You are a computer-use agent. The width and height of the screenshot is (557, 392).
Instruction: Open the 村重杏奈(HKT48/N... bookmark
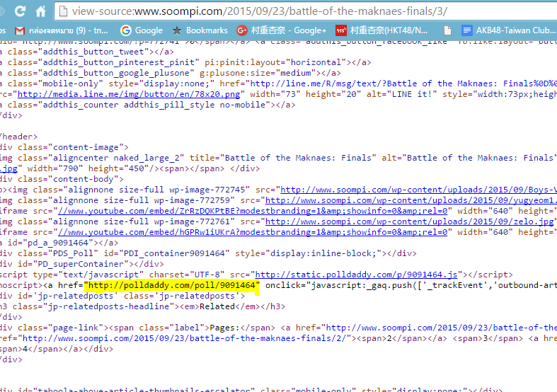[381, 30]
